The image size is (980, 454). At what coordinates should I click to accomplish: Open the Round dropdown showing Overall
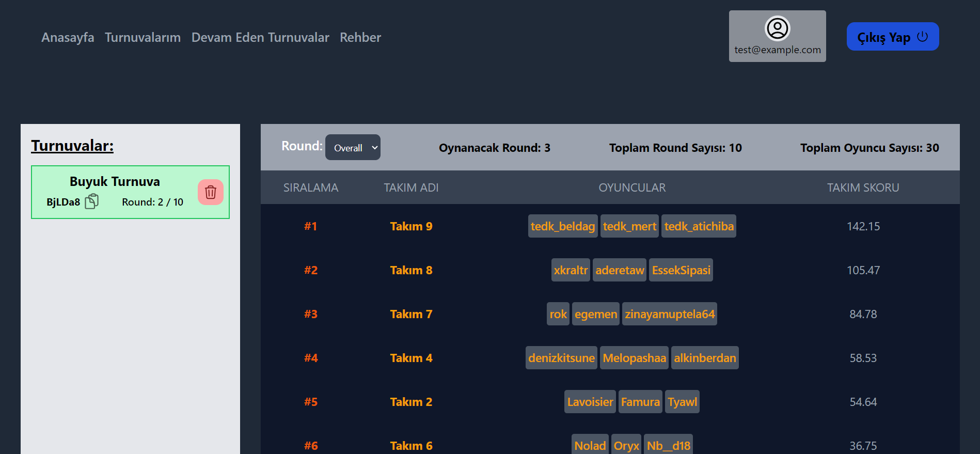coord(353,147)
